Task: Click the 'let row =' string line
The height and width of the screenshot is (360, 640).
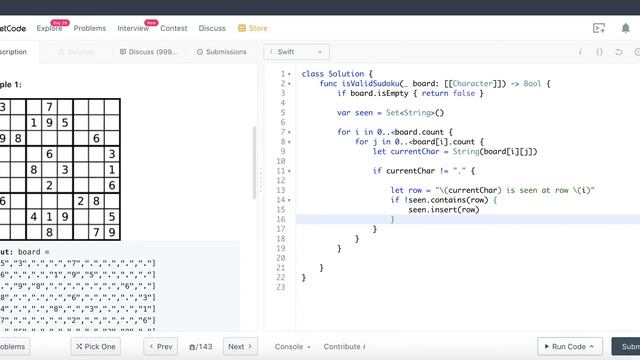Action: (493, 190)
